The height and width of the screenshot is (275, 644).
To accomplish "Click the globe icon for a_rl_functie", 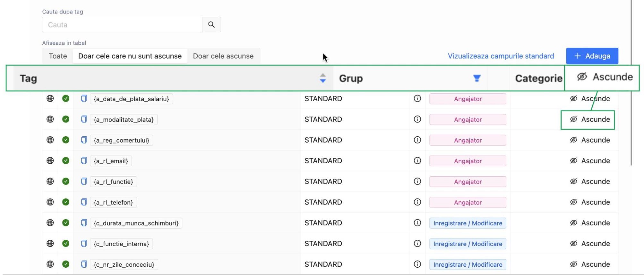I will click(50, 181).
